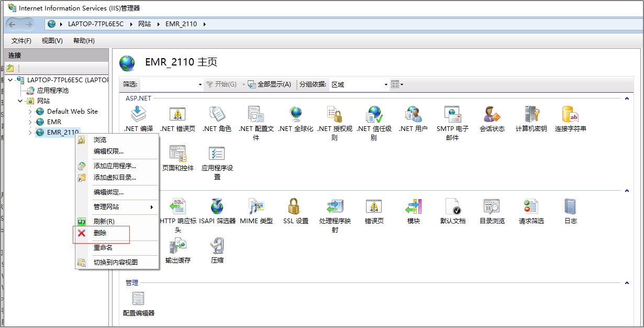Open the .NET 配置文件 icon
This screenshot has width=644, height=328.
point(256,114)
